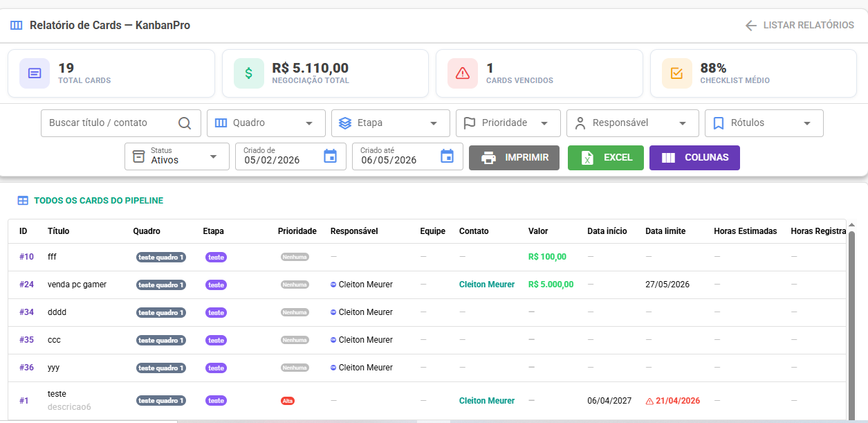Open the Status Ativos dropdown

coord(177,156)
